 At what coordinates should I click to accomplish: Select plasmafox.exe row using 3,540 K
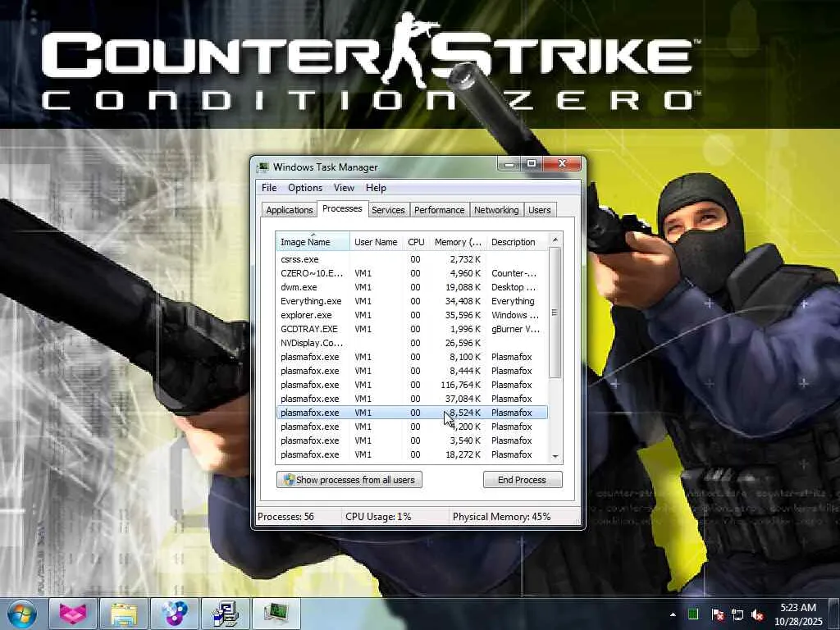(412, 441)
